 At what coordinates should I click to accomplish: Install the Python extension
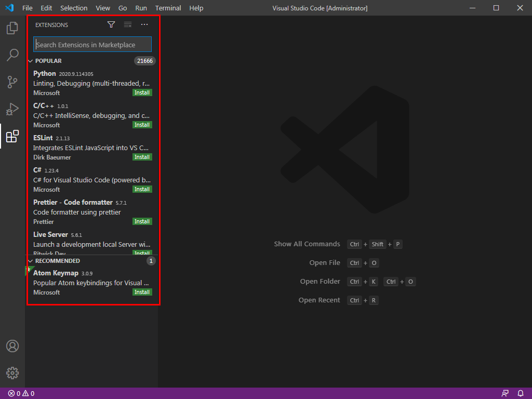point(142,92)
